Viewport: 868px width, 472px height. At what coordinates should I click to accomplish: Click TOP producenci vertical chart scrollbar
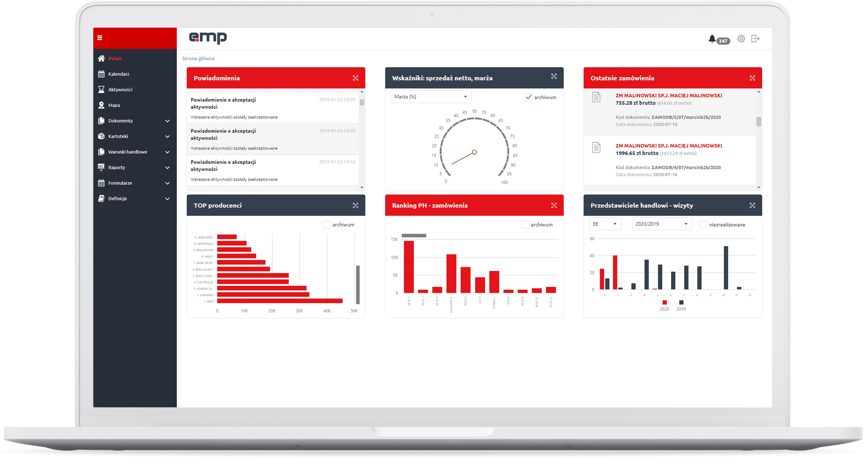[358, 285]
